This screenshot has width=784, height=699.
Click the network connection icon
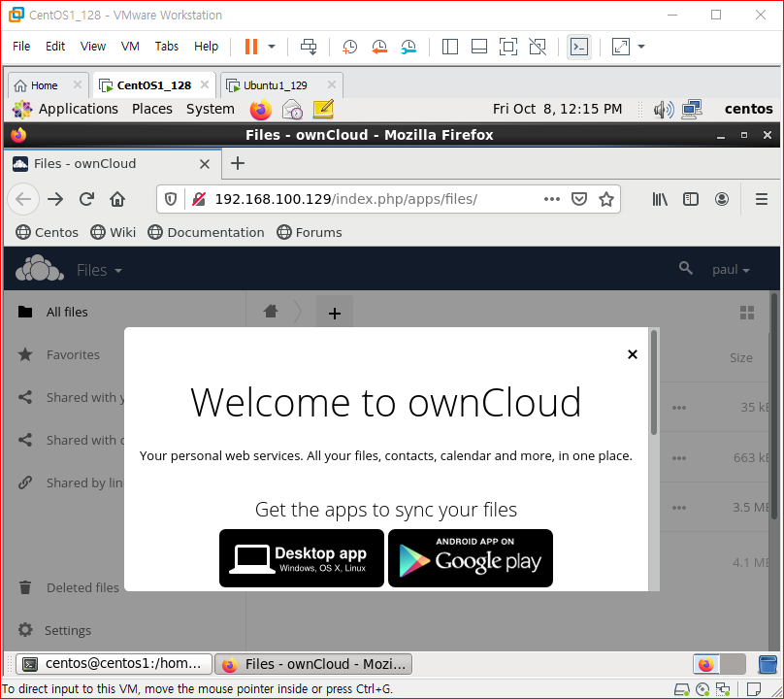tap(692, 109)
